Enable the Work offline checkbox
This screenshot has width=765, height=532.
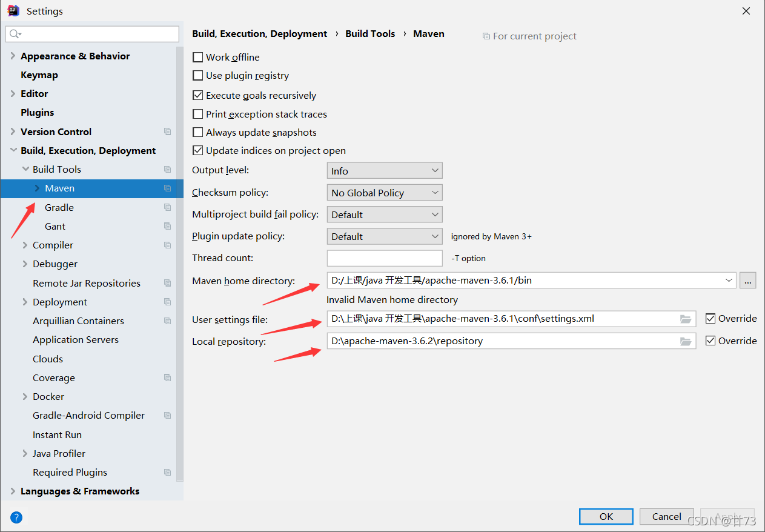[197, 57]
